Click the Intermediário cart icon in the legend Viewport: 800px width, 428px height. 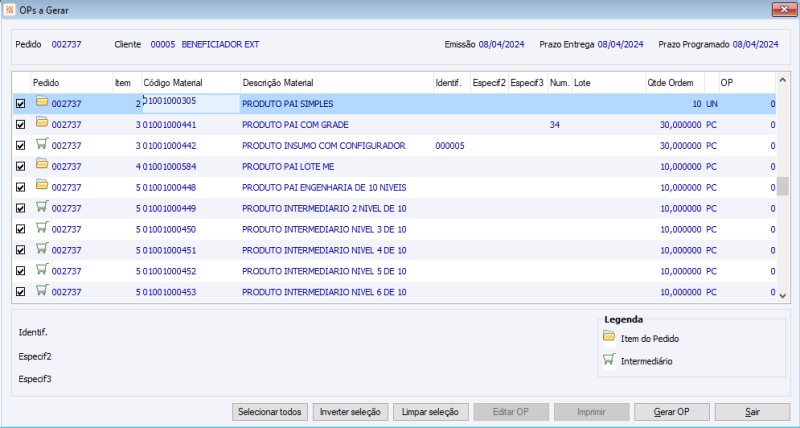pos(609,360)
